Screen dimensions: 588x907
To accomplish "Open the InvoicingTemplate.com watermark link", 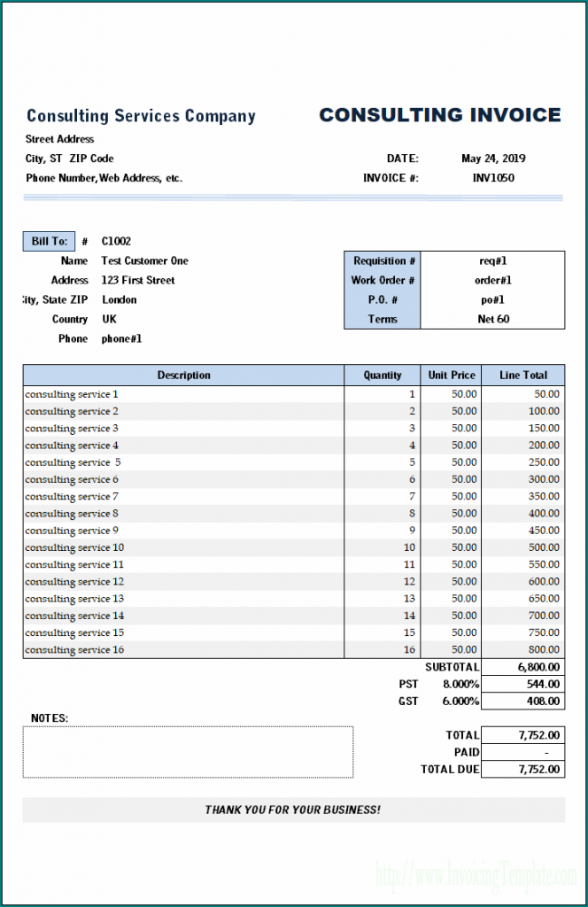I will coord(476,876).
